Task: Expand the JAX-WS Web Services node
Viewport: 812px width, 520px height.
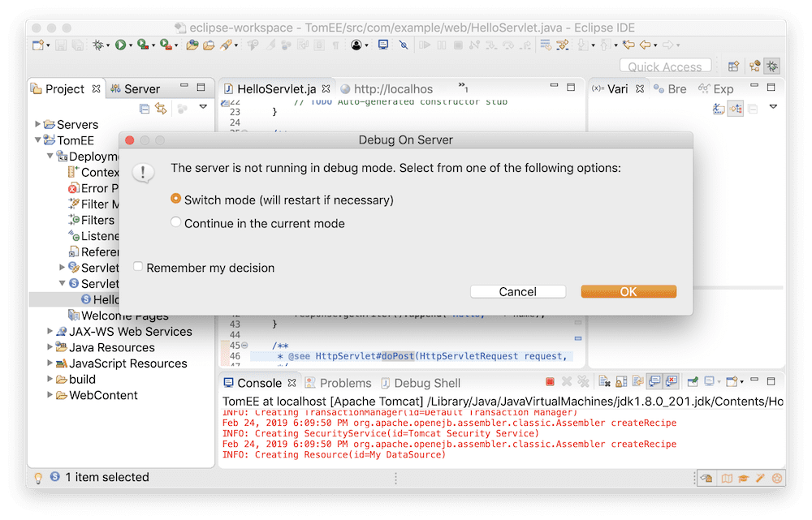Action: [x=50, y=331]
